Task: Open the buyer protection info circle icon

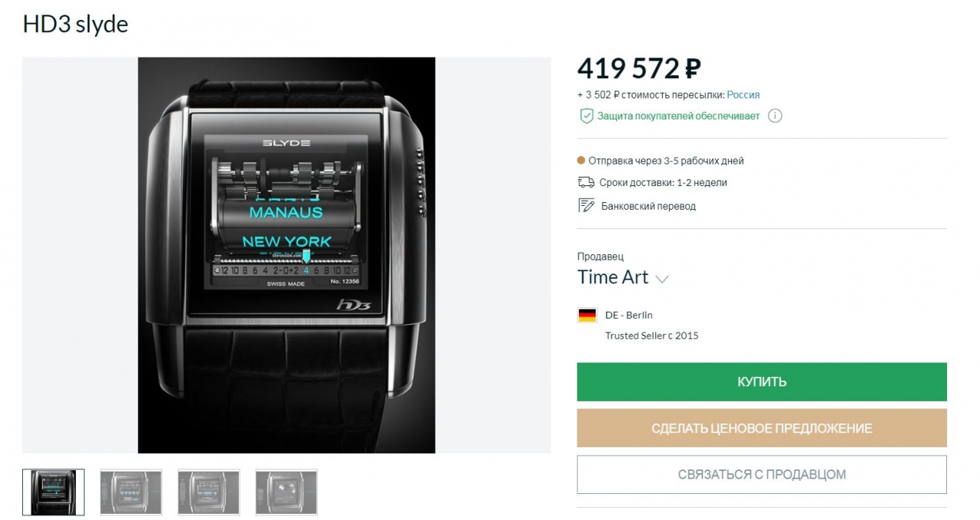Action: click(x=775, y=116)
